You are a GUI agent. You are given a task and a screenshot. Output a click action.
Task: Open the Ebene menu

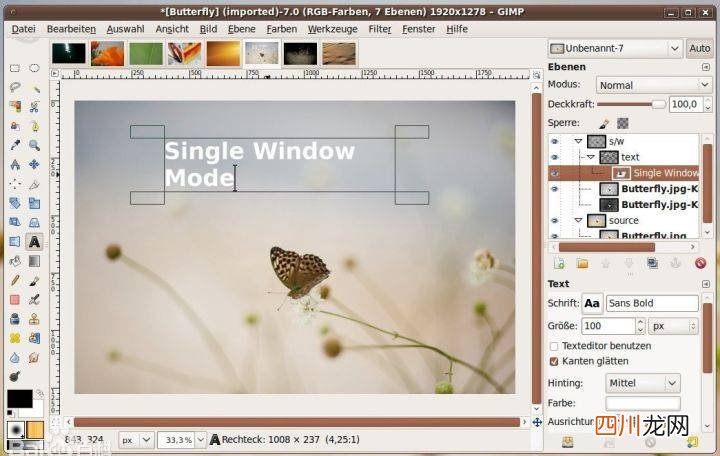click(x=242, y=29)
